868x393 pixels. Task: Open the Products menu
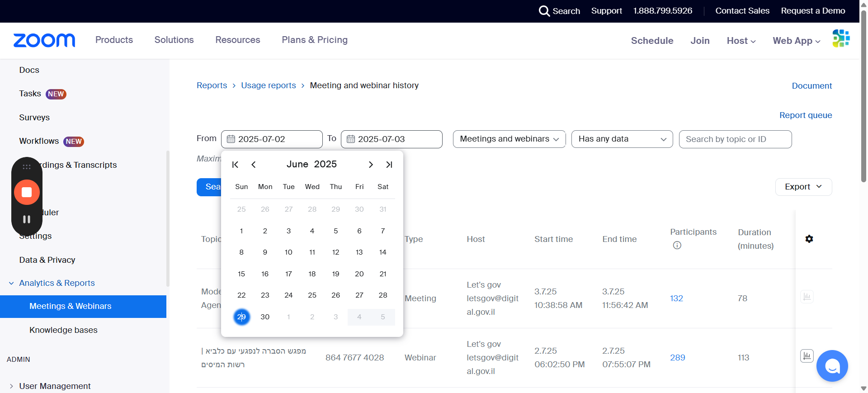pyautogui.click(x=114, y=40)
